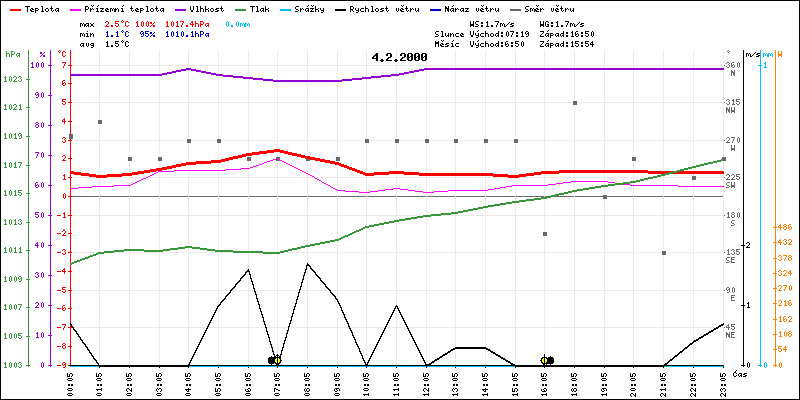Click the 23:05 time axis label
The image size is (800, 400).
coord(723,380)
